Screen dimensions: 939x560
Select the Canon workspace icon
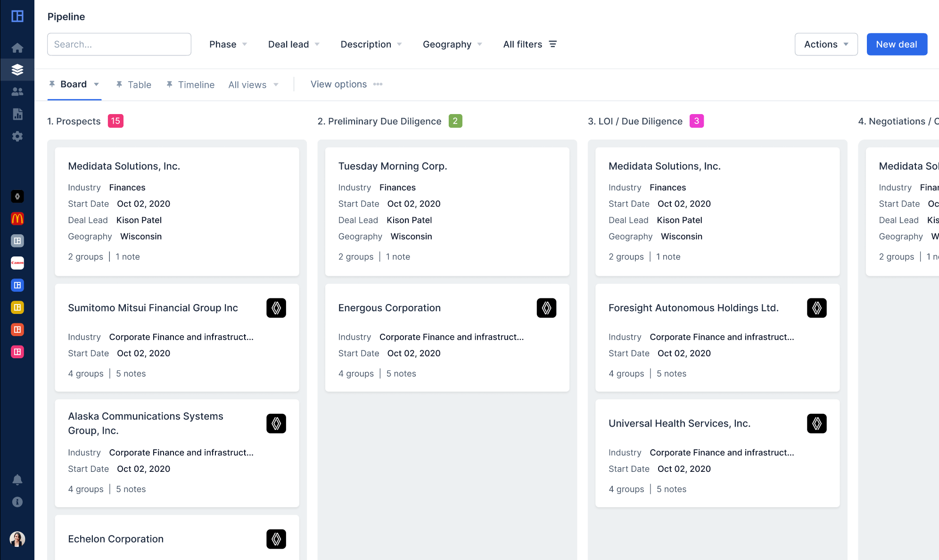(17, 263)
